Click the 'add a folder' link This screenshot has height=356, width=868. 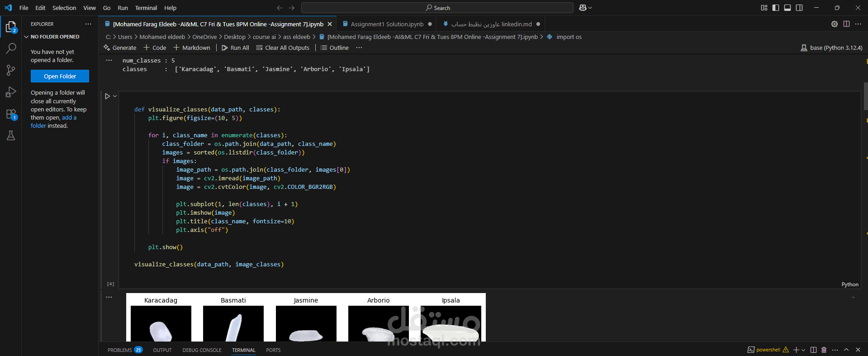53,121
